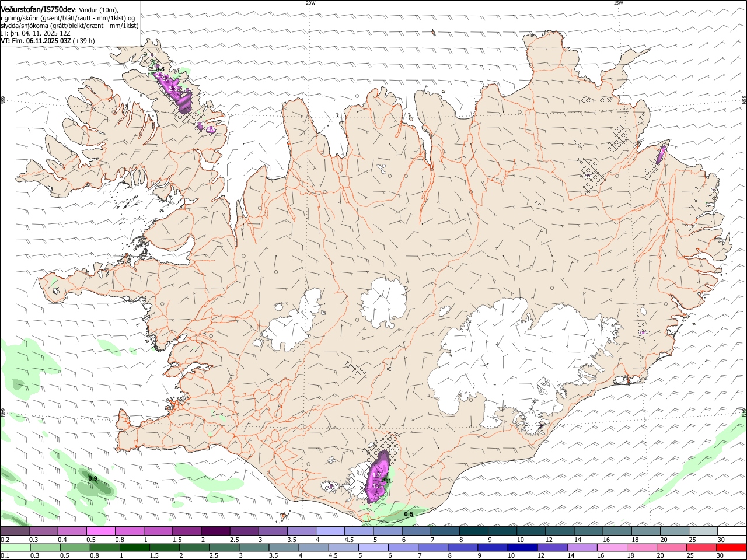Image resolution: width=747 pixels, height=560 pixels.
Task: Click the 'slydda/snjókoma' legend description line
Action: point(69,26)
